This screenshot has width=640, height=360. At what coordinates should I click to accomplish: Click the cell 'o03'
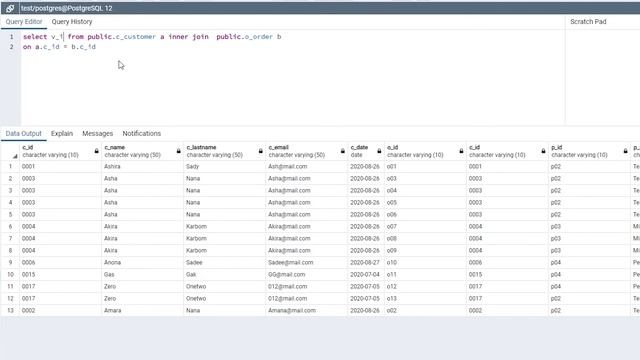click(425, 178)
